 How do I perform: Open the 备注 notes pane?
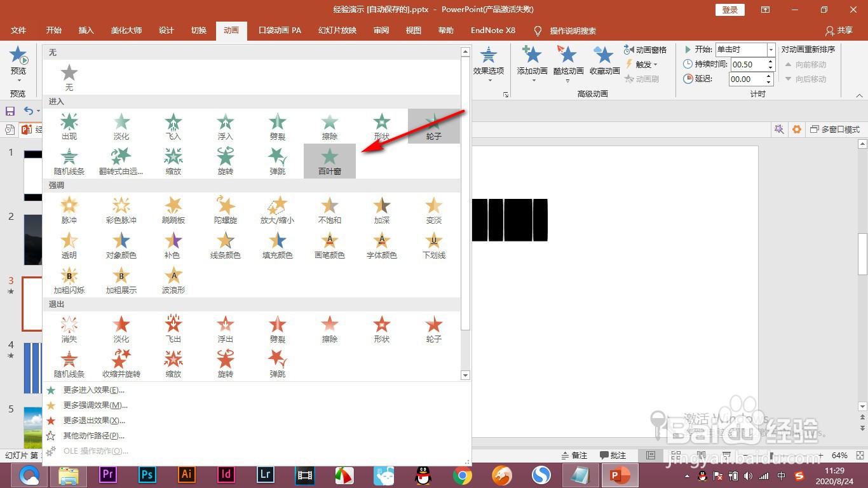pos(574,456)
